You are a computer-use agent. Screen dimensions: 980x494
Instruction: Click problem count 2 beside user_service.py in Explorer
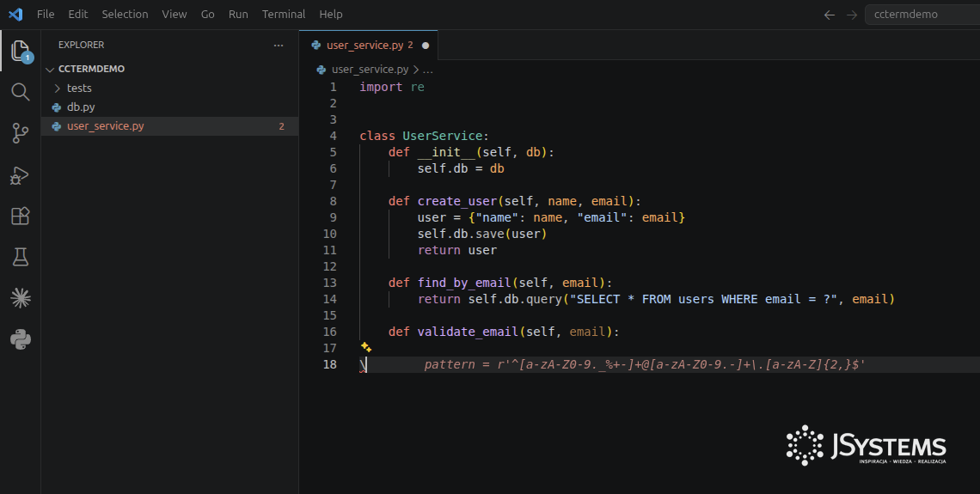click(x=281, y=126)
